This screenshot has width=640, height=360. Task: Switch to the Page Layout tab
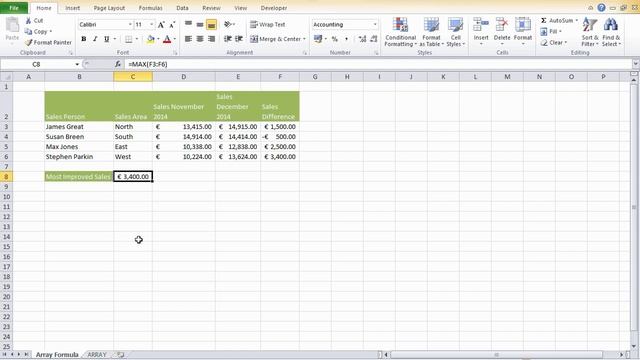[x=109, y=8]
